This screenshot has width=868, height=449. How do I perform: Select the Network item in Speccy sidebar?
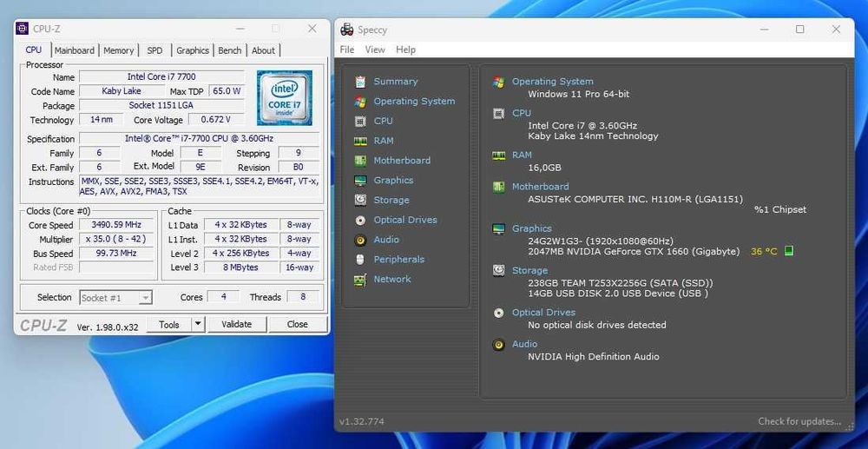tap(392, 279)
